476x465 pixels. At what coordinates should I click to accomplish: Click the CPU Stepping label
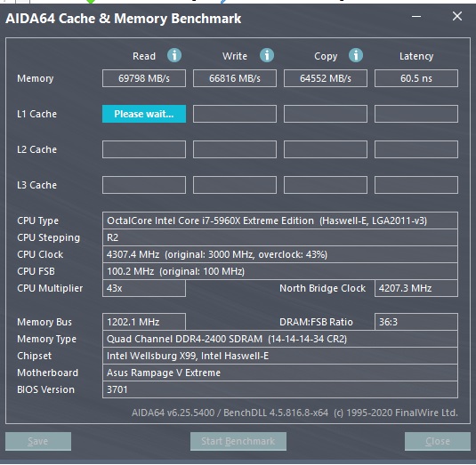coord(48,237)
